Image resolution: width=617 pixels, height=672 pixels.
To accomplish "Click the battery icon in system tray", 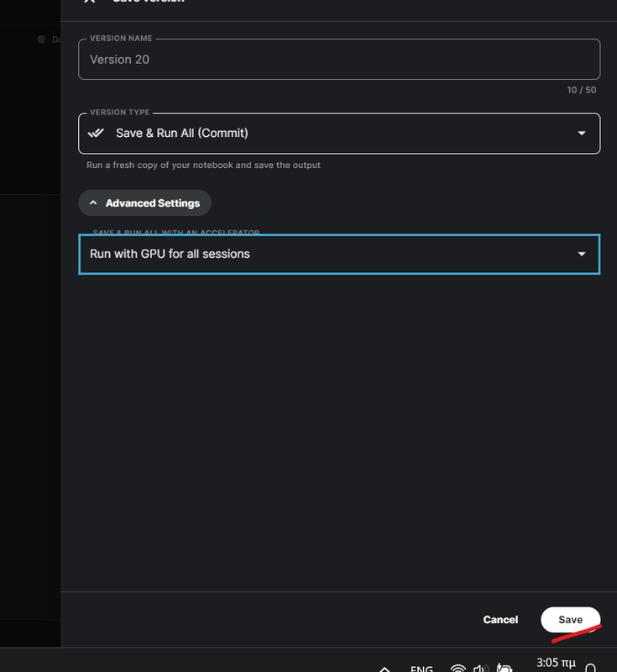I will tap(505, 668).
